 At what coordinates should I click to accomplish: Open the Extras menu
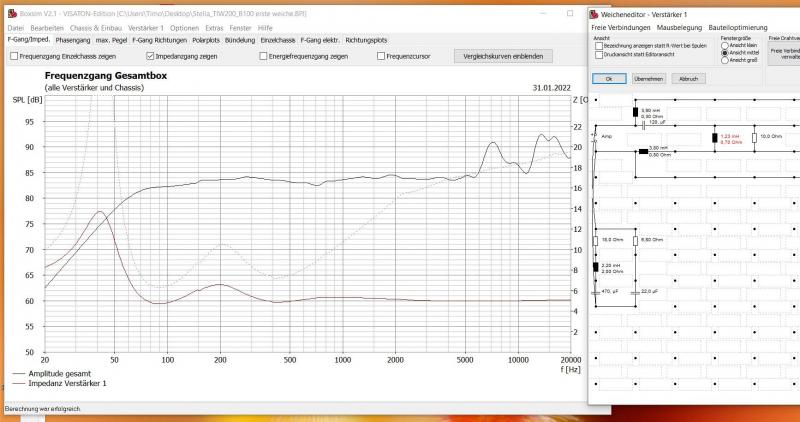pyautogui.click(x=214, y=28)
